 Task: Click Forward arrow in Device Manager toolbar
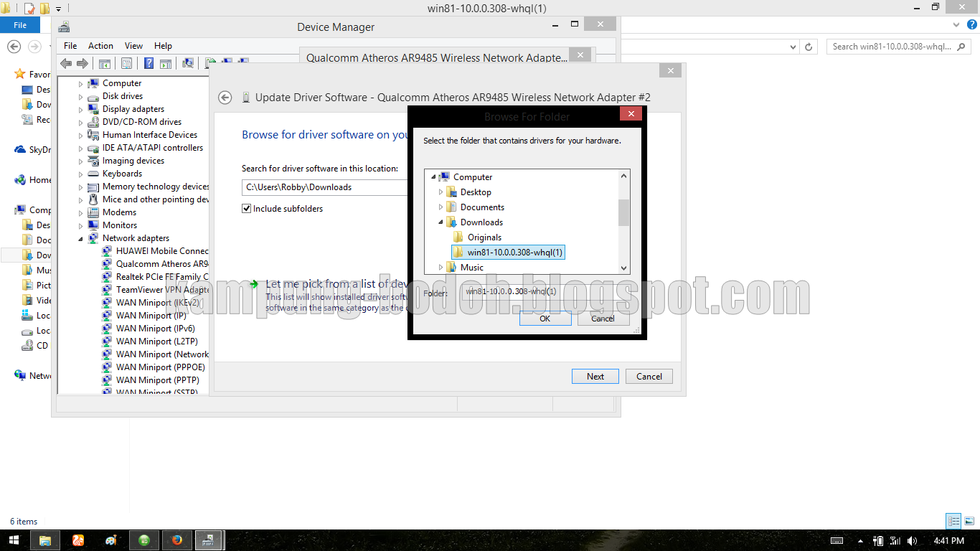click(x=83, y=63)
